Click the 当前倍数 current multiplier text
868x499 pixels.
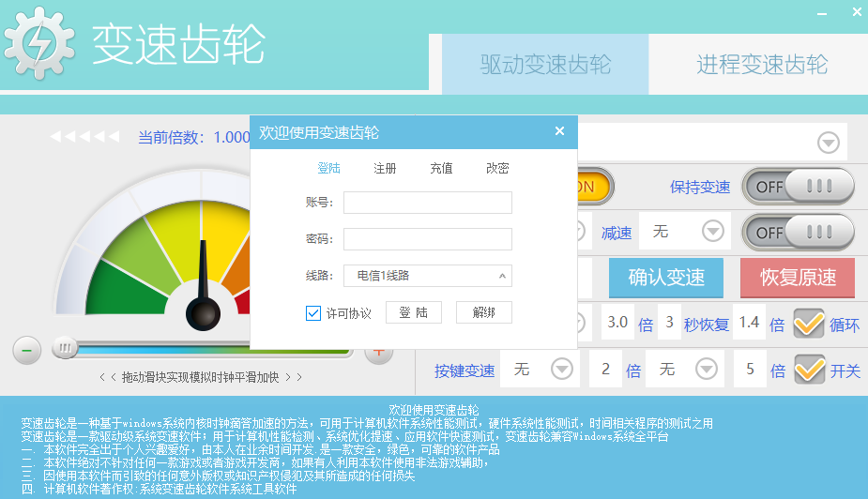193,137
